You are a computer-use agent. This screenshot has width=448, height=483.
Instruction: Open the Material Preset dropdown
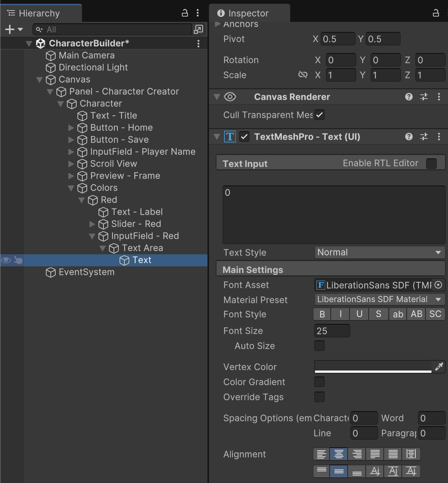click(x=379, y=299)
